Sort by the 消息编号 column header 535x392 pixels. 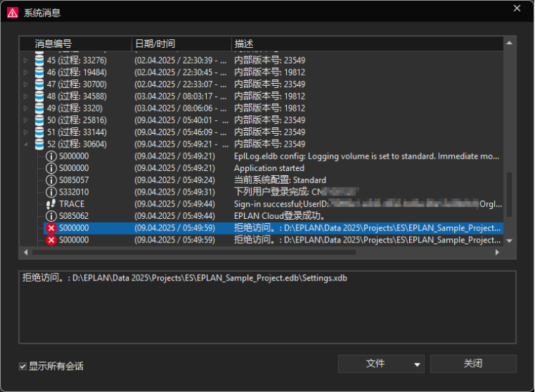(x=76, y=44)
